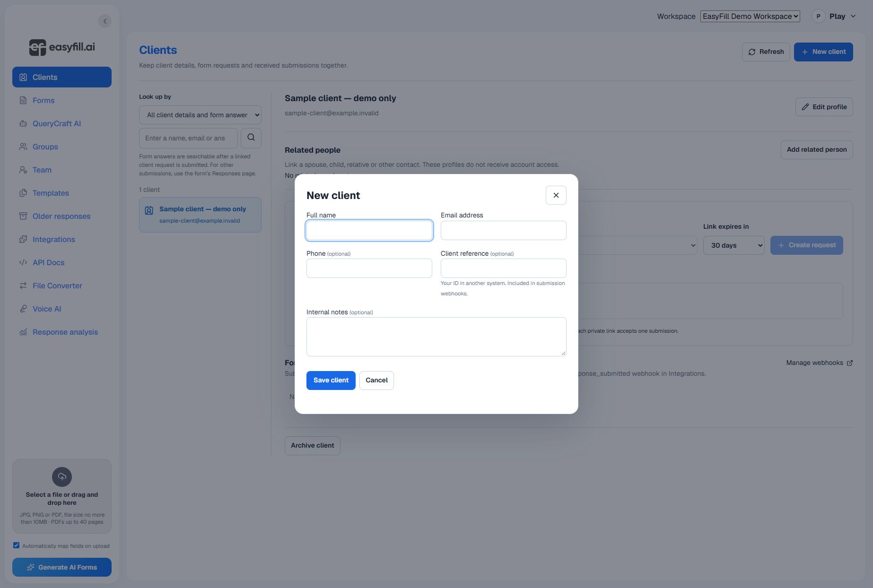Open the Team page

click(62, 170)
